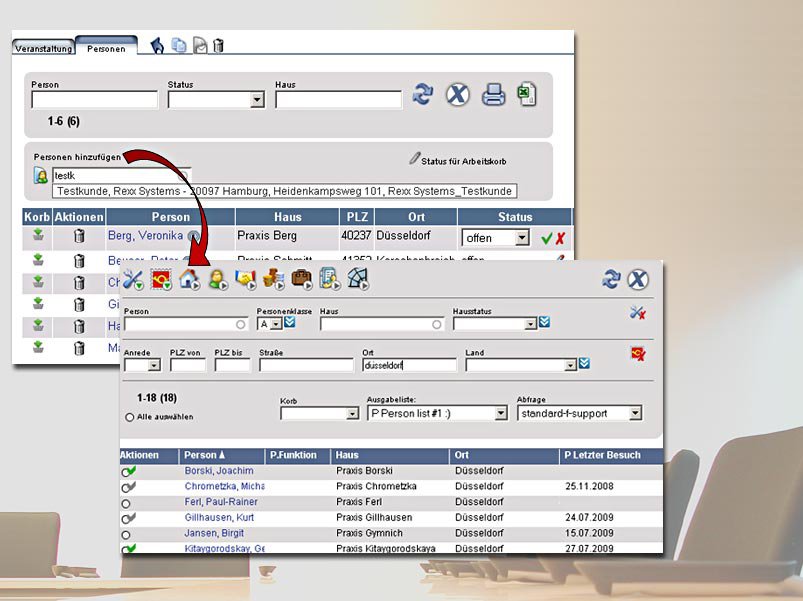Open the house filter icon

click(x=189, y=280)
